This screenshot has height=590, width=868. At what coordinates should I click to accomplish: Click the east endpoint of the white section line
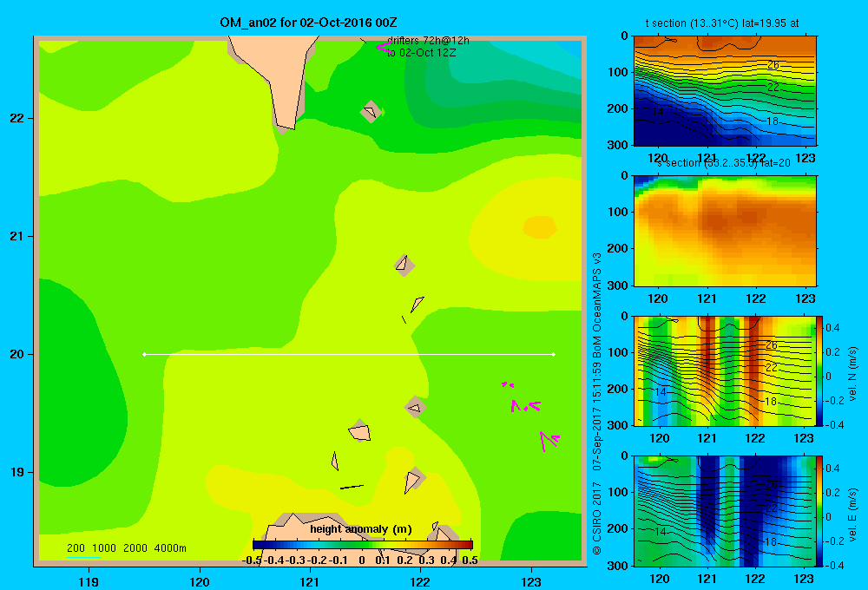(554, 354)
